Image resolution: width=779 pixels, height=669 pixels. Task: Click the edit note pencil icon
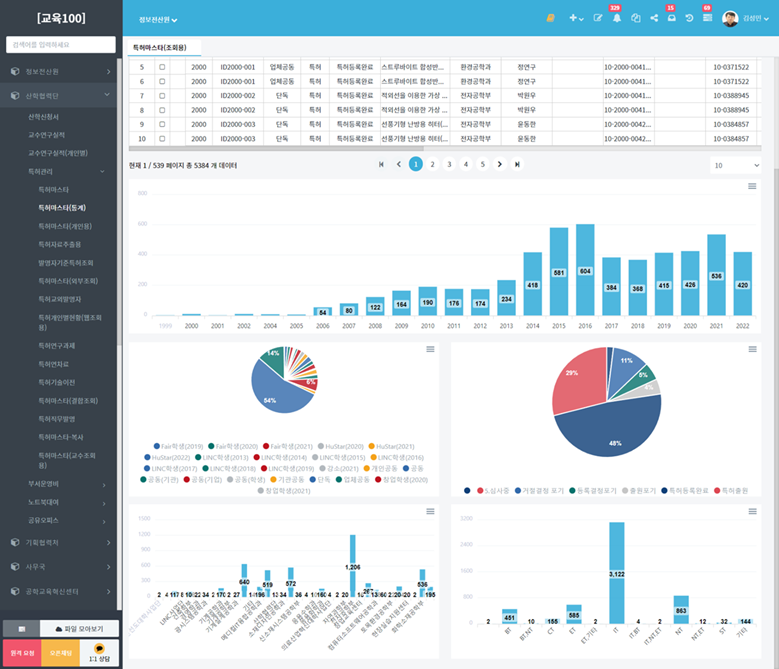(598, 18)
